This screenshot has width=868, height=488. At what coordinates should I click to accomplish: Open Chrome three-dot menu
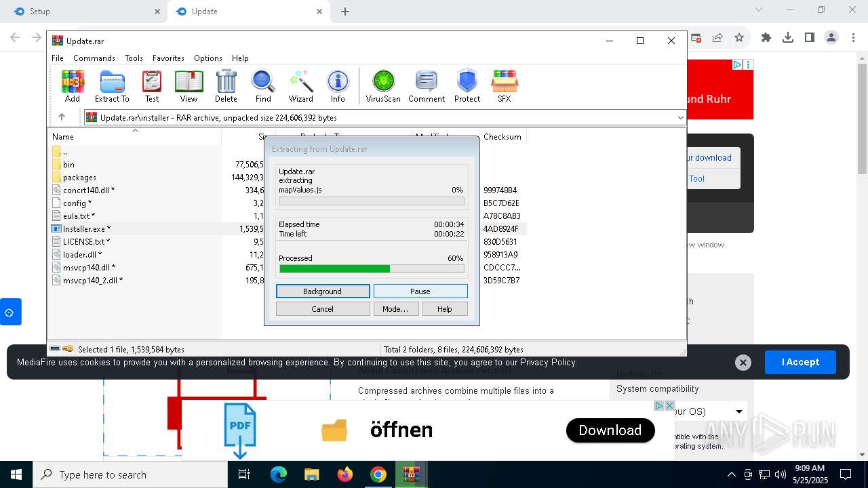852,38
